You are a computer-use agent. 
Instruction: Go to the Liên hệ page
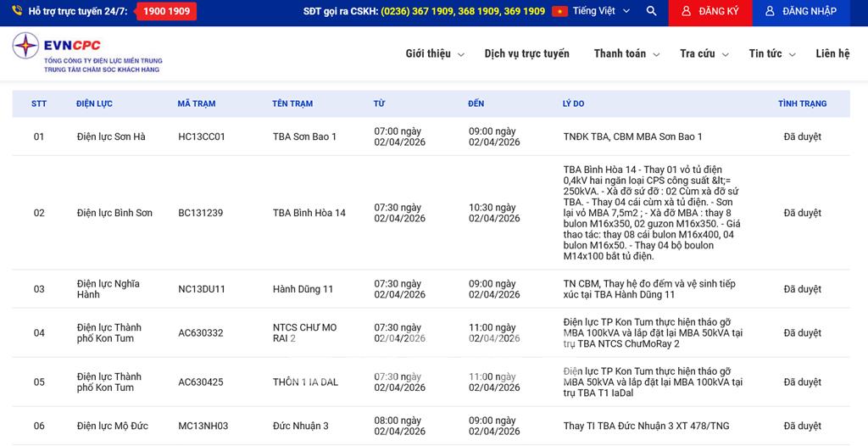832,53
